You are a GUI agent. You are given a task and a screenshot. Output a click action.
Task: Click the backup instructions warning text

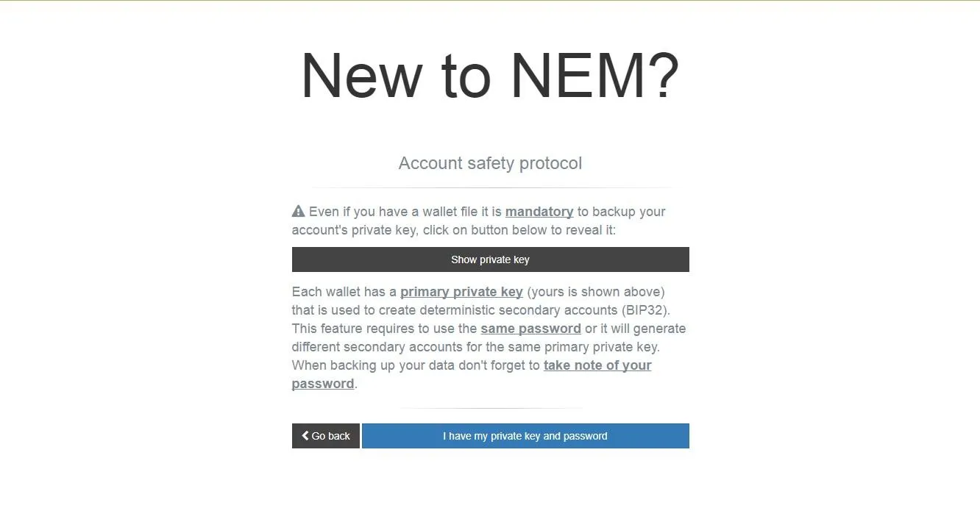click(478, 221)
